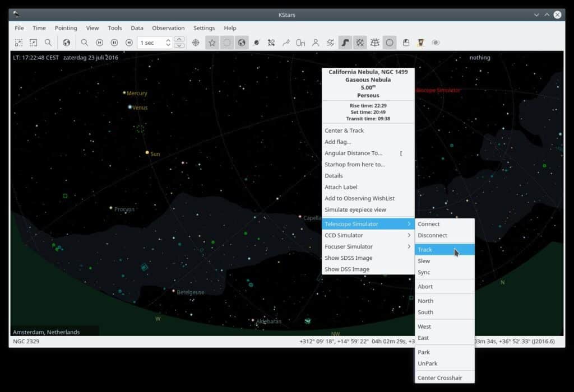This screenshot has width=574, height=392.
Task: Click the crosshair telescope control icon
Action: click(196, 43)
